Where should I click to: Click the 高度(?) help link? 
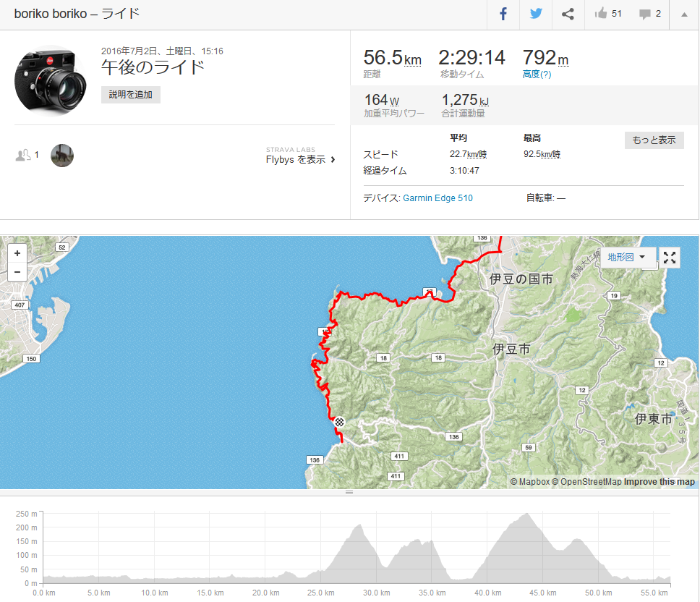pyautogui.click(x=537, y=74)
